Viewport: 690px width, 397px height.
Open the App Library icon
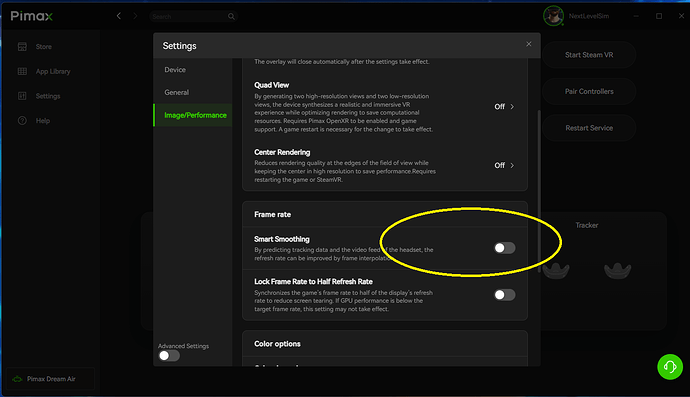22,71
